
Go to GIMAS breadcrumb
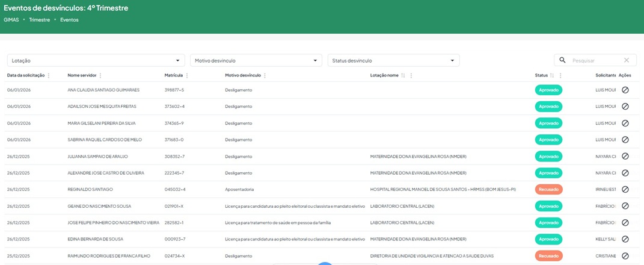(11, 20)
